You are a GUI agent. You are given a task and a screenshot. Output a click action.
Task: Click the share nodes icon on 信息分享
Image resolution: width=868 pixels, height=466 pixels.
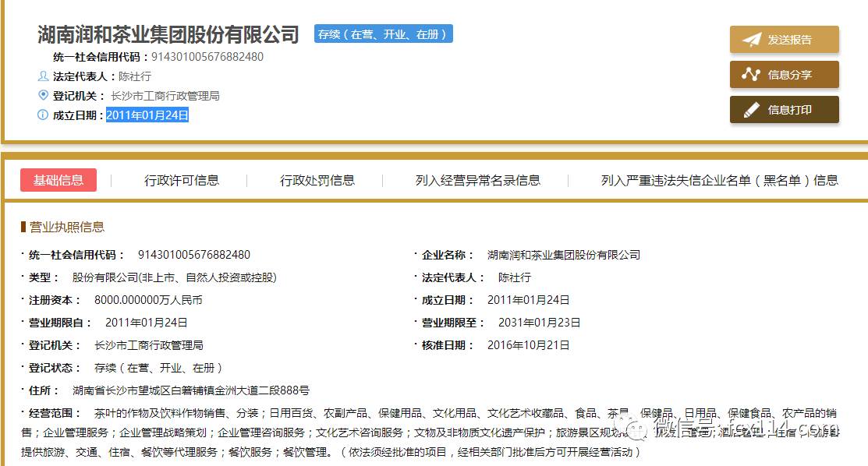pyautogui.click(x=751, y=74)
